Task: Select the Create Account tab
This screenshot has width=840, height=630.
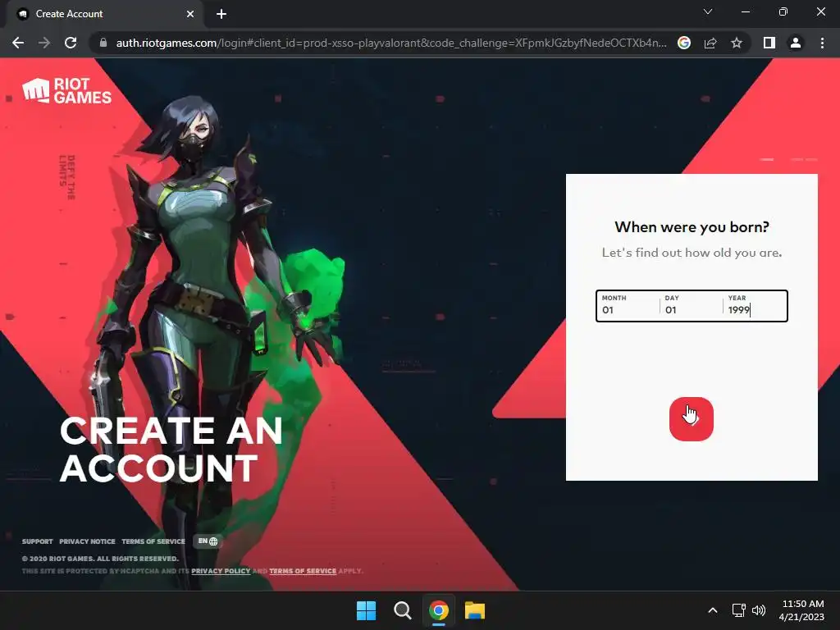Action: [104, 14]
